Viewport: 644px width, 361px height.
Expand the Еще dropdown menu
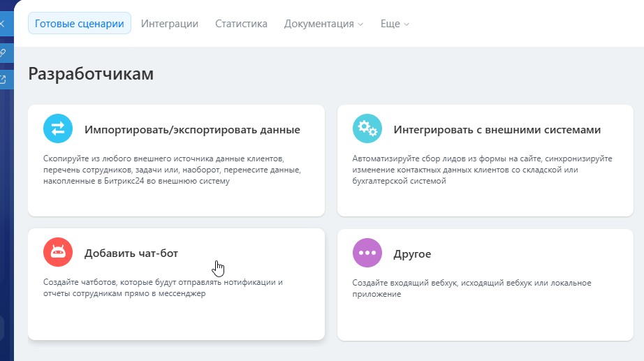tap(395, 24)
